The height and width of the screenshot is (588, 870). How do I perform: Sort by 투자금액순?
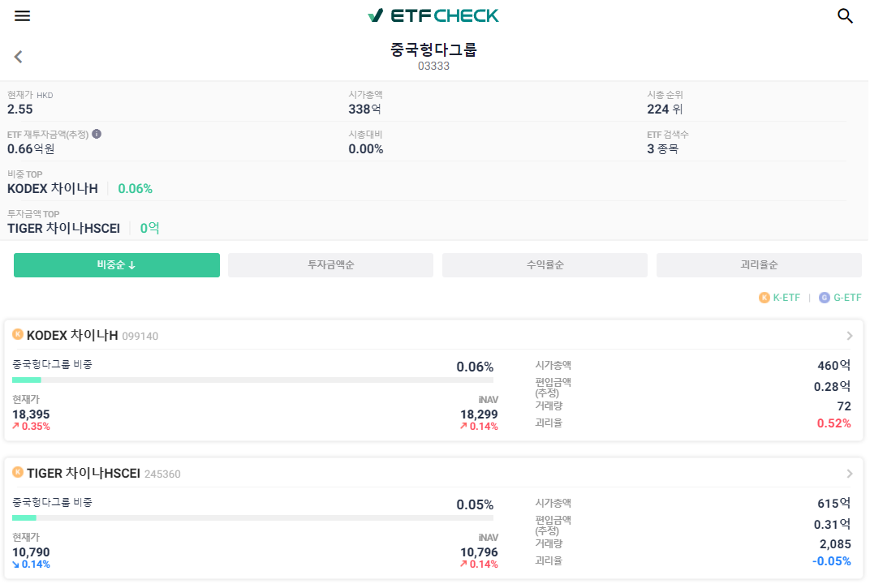[330, 265]
